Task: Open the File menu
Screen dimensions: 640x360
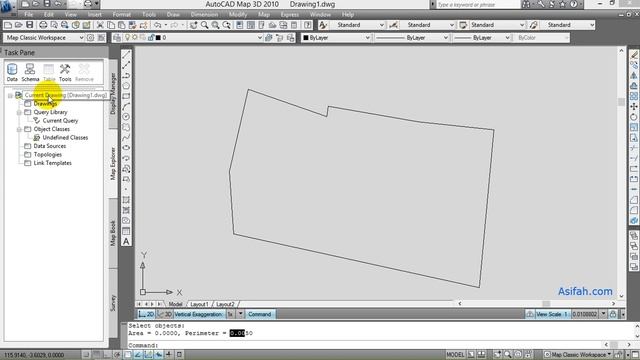Action: [29, 14]
